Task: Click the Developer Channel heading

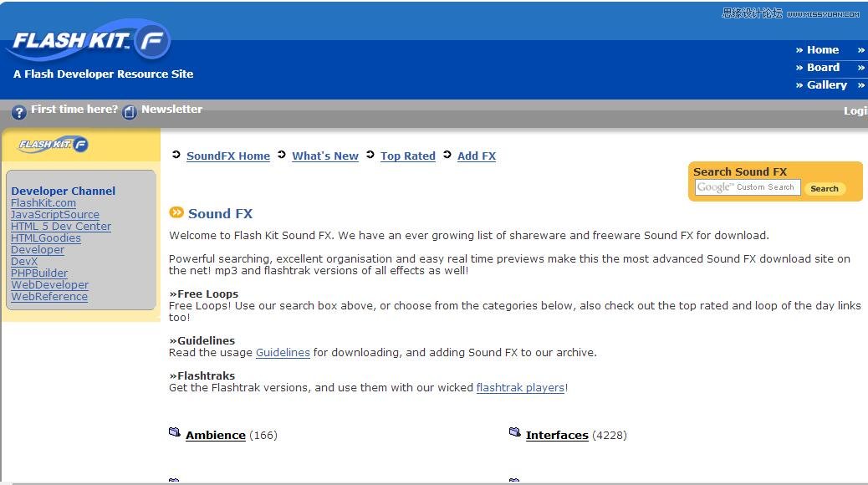Action: click(x=63, y=191)
